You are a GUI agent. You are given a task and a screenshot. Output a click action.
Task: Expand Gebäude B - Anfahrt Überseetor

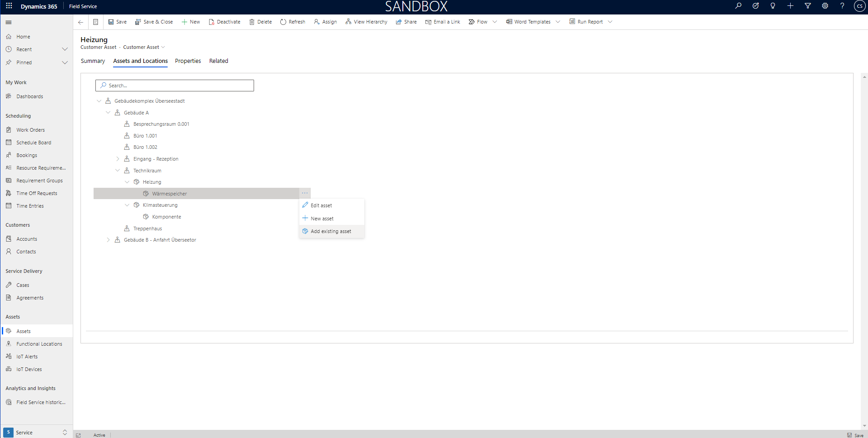click(x=108, y=240)
